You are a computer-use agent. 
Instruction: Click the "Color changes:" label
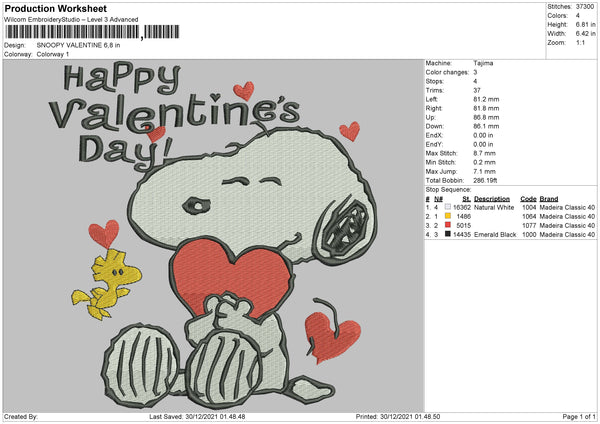click(447, 72)
